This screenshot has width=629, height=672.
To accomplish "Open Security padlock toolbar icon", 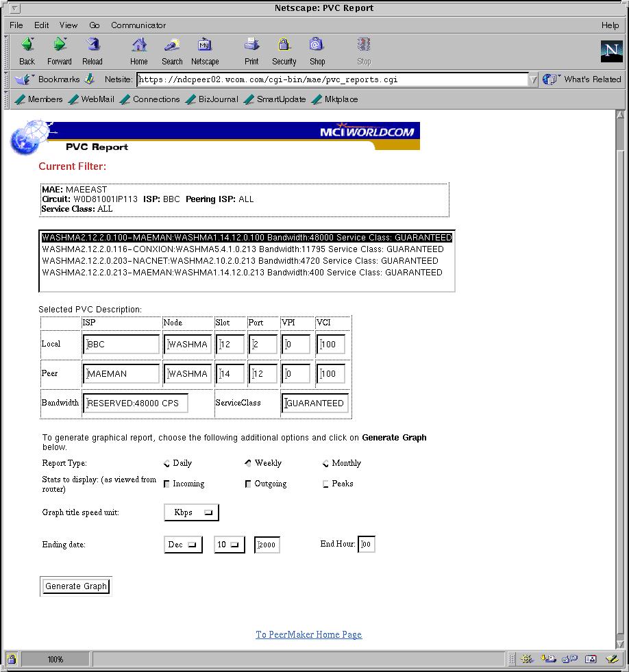I will coord(284,44).
